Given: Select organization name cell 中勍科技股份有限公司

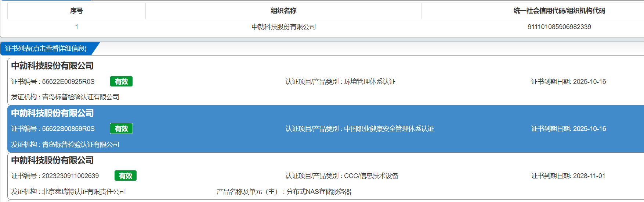Looking at the screenshot, I should [283, 27].
